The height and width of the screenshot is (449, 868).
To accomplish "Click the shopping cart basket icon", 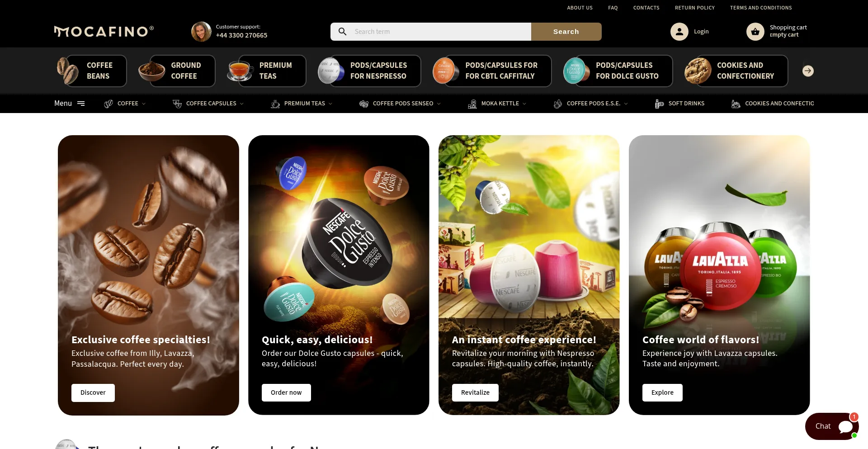I will coord(755,32).
